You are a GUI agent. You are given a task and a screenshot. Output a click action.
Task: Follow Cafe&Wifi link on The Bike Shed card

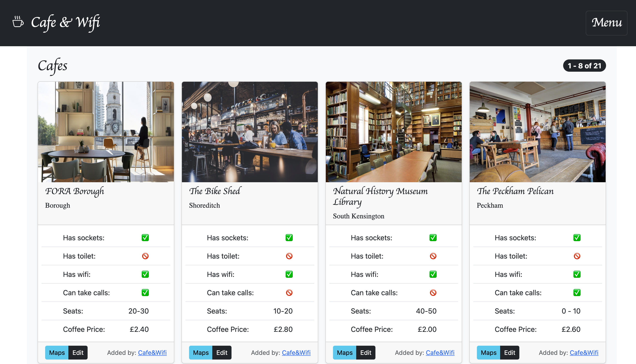[x=296, y=353]
